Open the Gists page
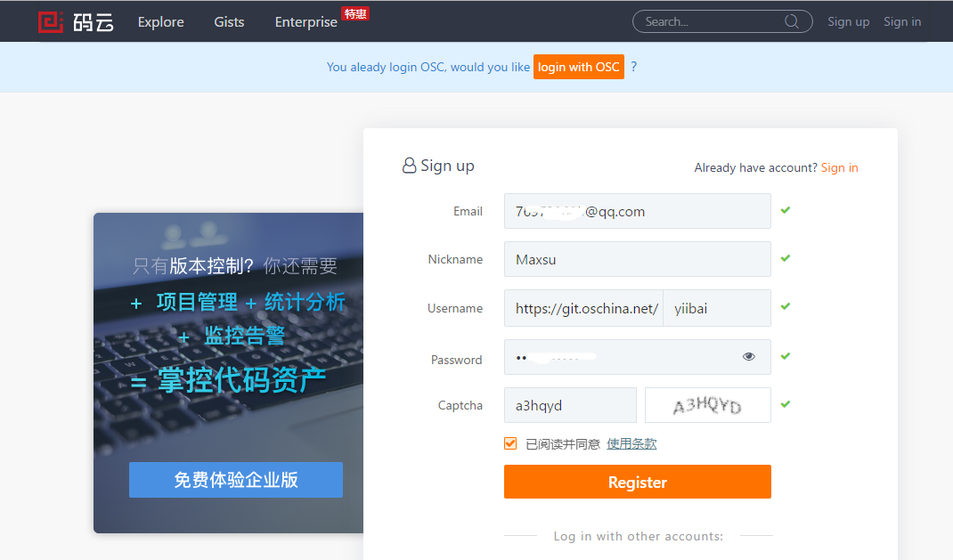This screenshot has height=560, width=953. click(x=229, y=22)
